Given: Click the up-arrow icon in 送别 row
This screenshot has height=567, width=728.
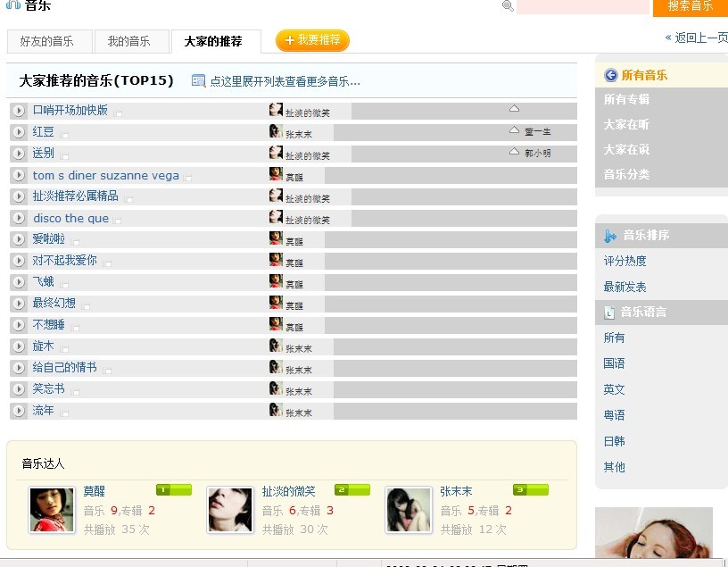Looking at the screenshot, I should (x=514, y=151).
